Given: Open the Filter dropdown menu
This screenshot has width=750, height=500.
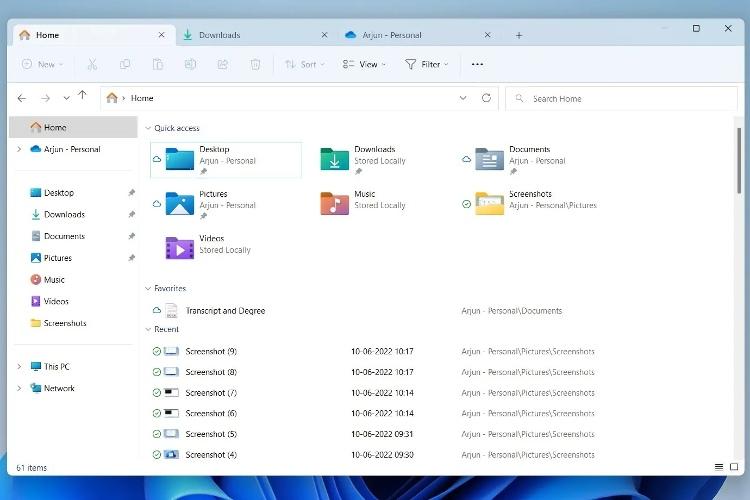Looking at the screenshot, I should click(x=427, y=64).
